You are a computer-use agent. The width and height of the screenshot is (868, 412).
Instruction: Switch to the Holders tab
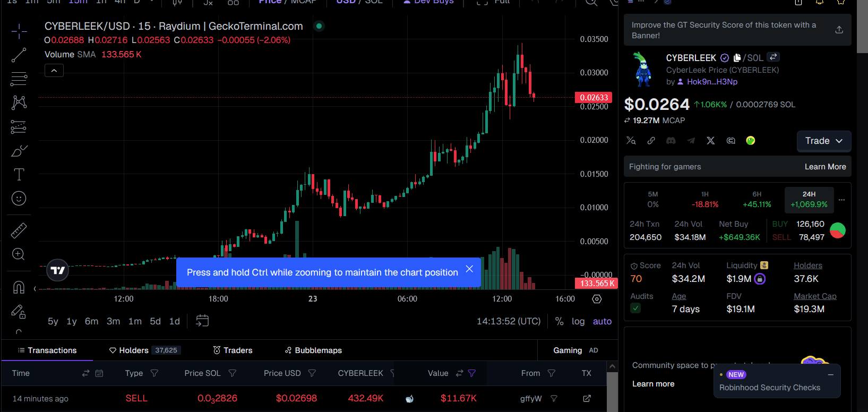(x=145, y=350)
